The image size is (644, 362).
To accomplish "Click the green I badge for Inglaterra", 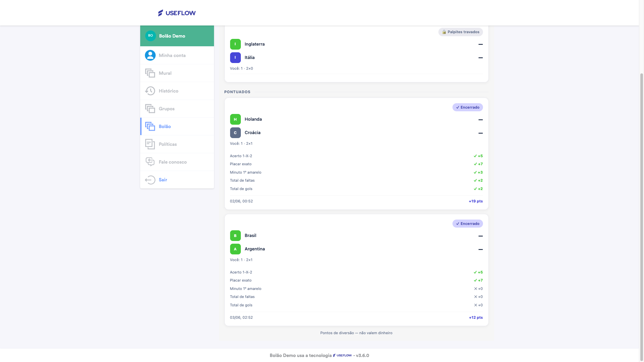I will [235, 44].
